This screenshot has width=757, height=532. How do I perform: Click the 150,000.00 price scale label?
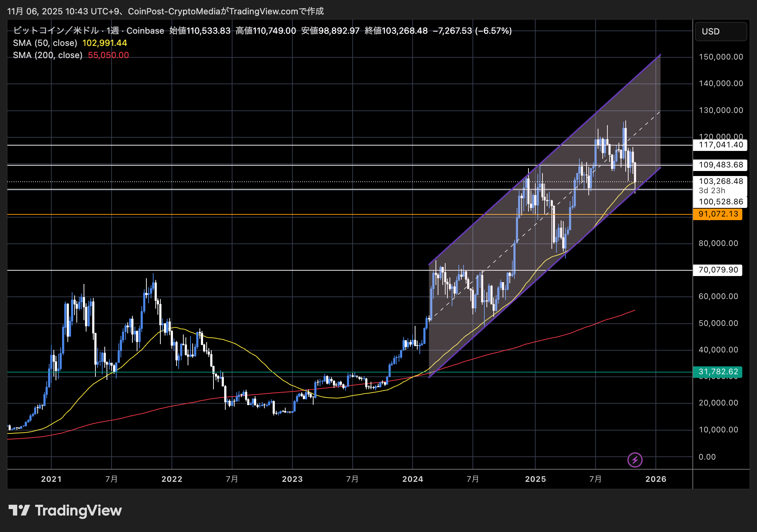pyautogui.click(x=720, y=57)
